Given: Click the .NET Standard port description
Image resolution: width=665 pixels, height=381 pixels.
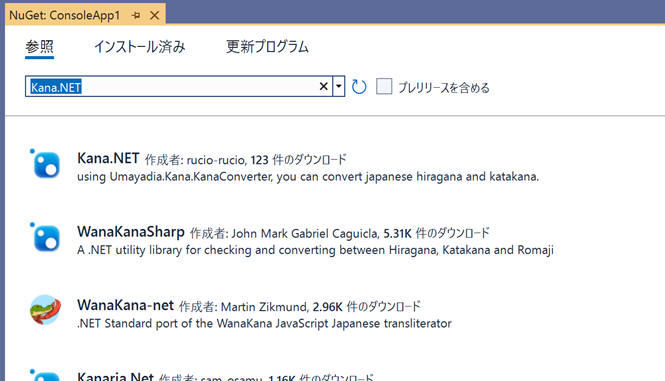Looking at the screenshot, I should [264, 323].
